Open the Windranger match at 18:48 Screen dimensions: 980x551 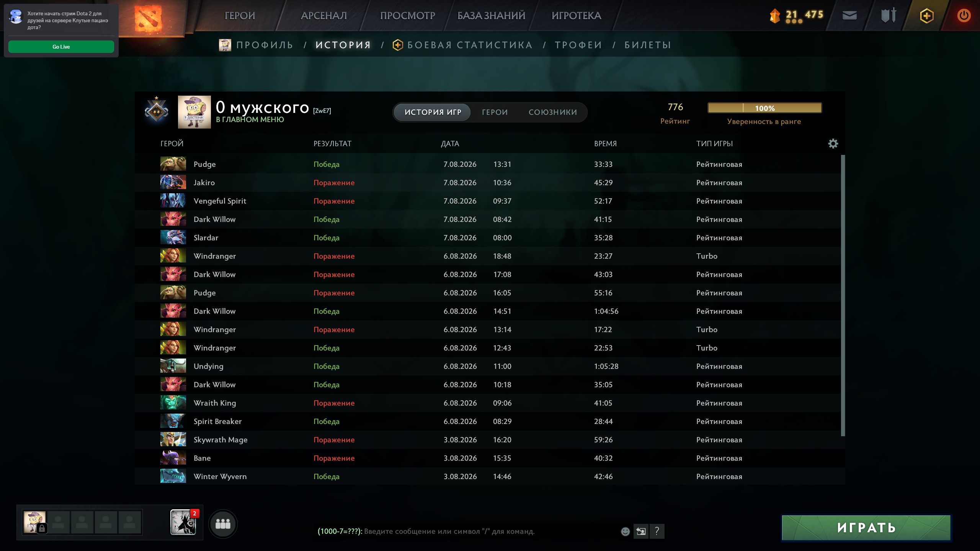pos(488,256)
